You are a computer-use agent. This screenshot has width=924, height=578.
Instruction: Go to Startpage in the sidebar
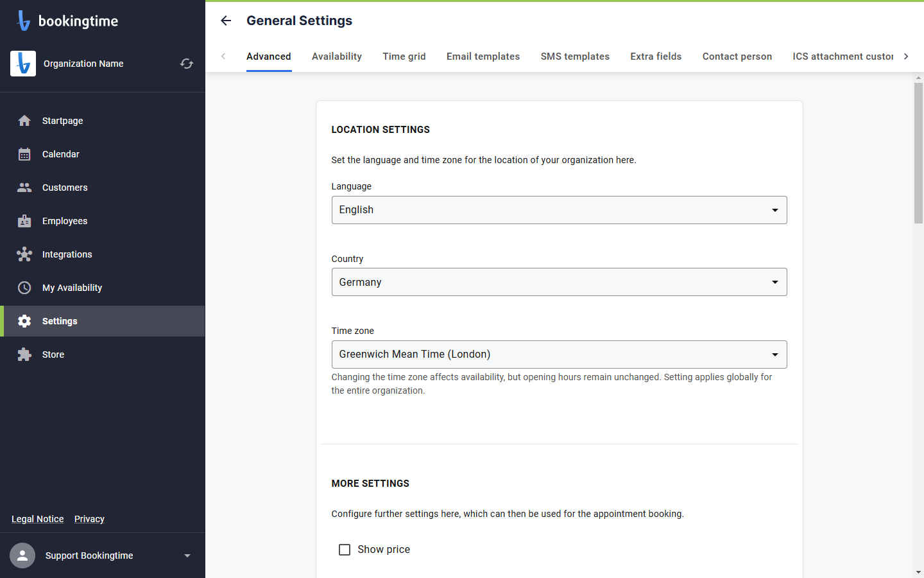(x=103, y=121)
